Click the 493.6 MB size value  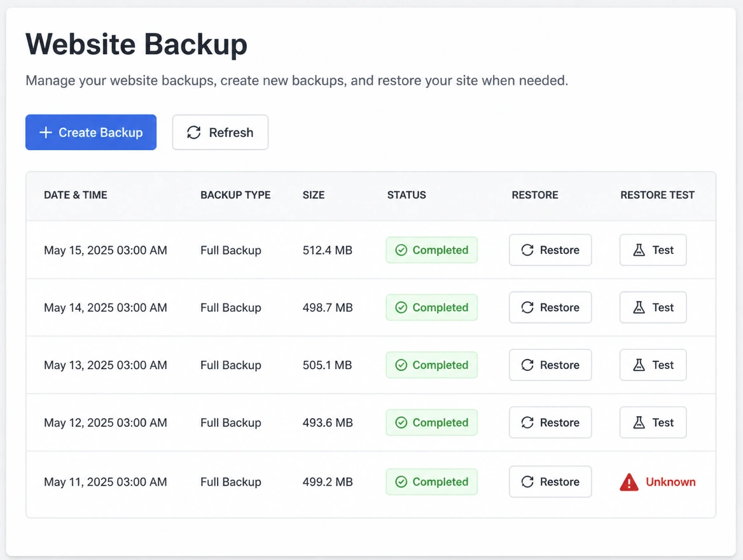[x=328, y=422]
